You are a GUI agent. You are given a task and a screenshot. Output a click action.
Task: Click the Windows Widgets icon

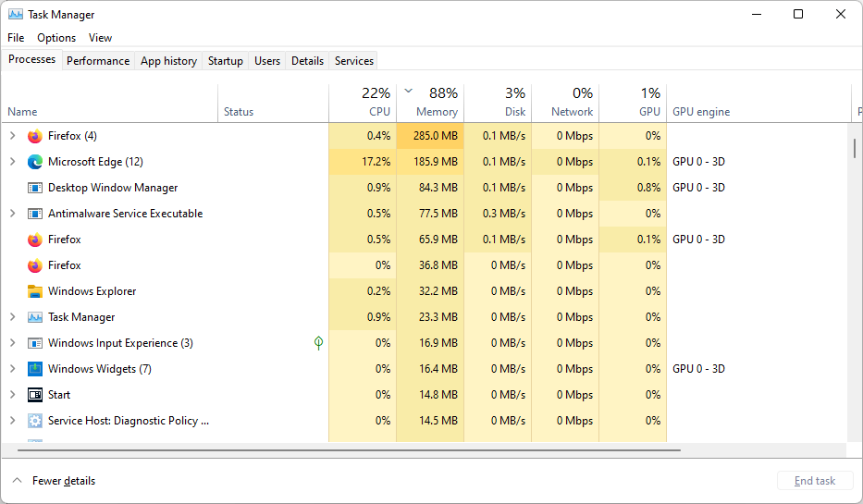[x=34, y=369]
